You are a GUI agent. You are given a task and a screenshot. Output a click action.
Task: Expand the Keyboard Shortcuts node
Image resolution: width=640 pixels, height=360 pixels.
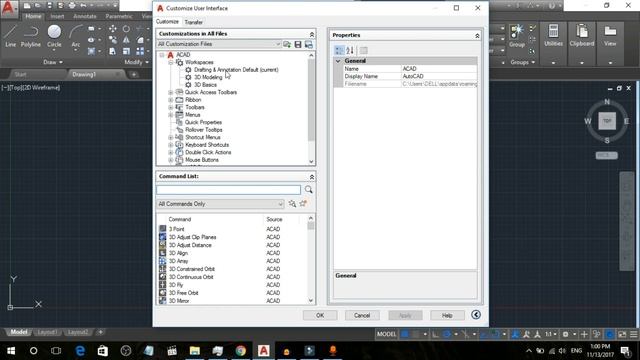pos(171,145)
